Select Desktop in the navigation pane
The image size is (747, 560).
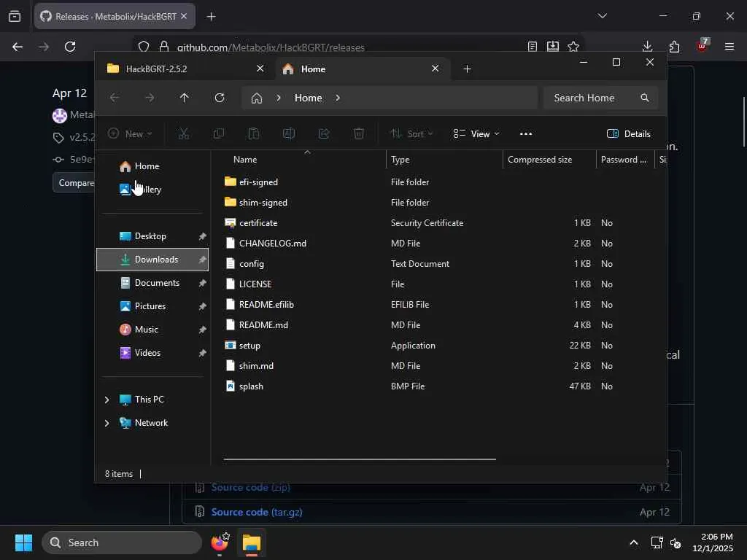152,236
